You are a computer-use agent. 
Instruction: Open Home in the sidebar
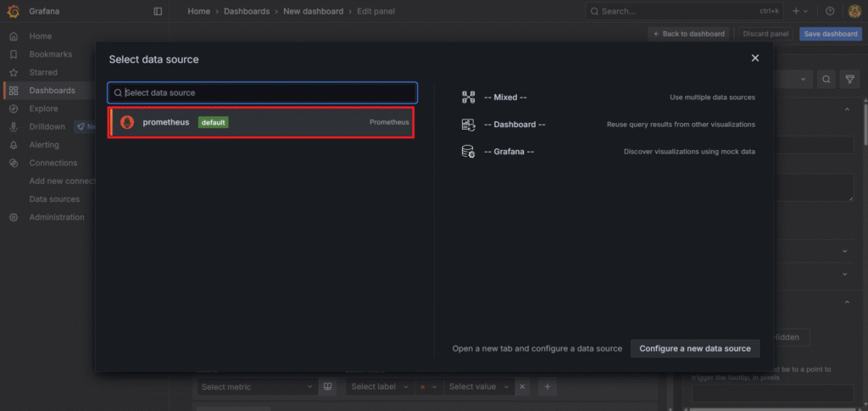pyautogui.click(x=41, y=36)
